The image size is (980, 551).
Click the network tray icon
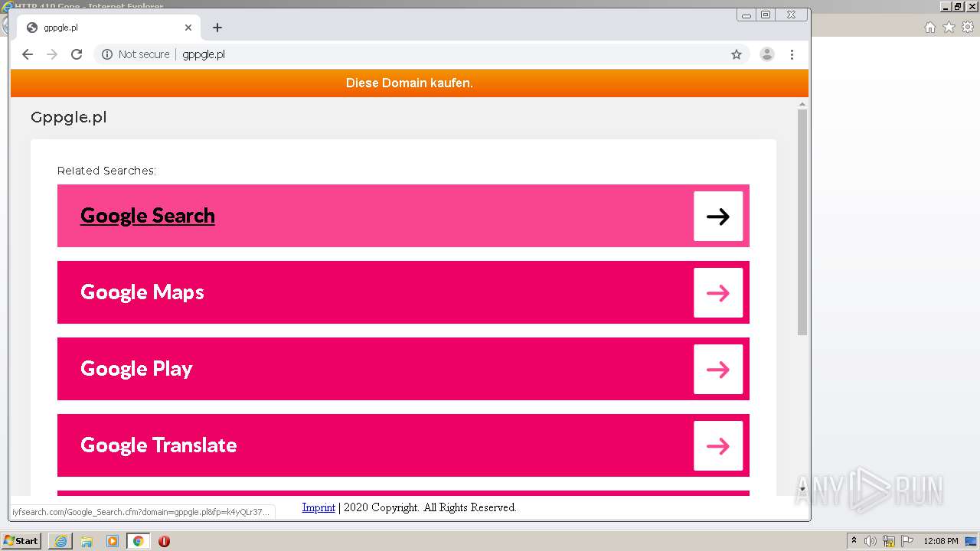click(x=889, y=541)
